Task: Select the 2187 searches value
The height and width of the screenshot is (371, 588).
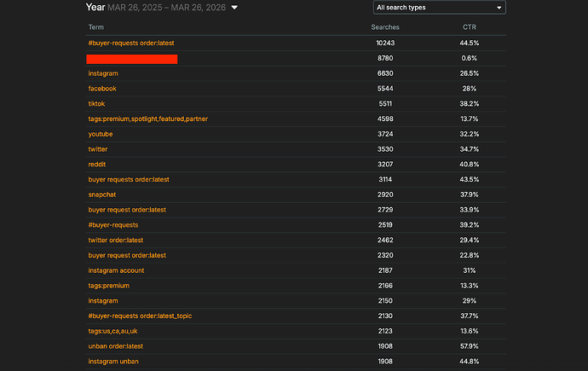Action: pos(385,270)
